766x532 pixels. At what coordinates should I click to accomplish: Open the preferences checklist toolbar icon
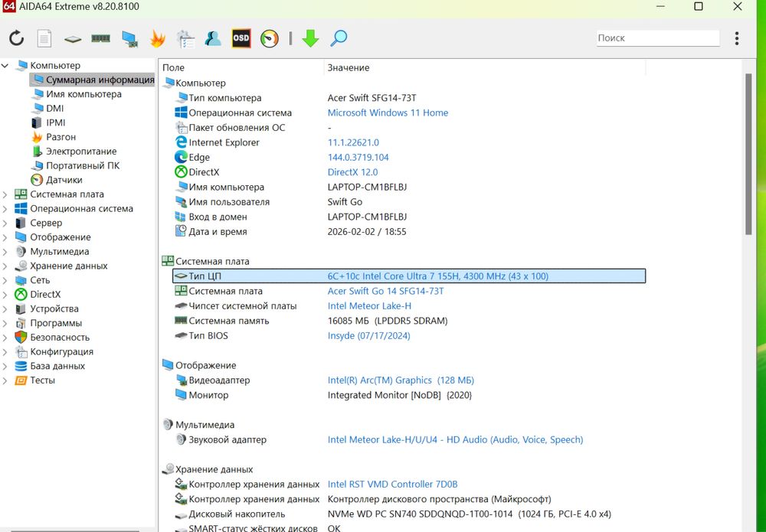tap(185, 38)
